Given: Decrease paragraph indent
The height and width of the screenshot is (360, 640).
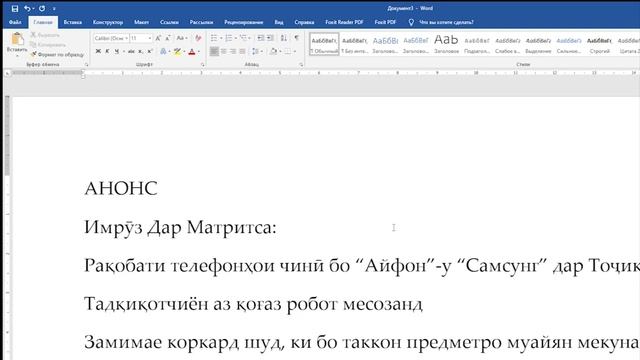Looking at the screenshot, I should tap(260, 38).
